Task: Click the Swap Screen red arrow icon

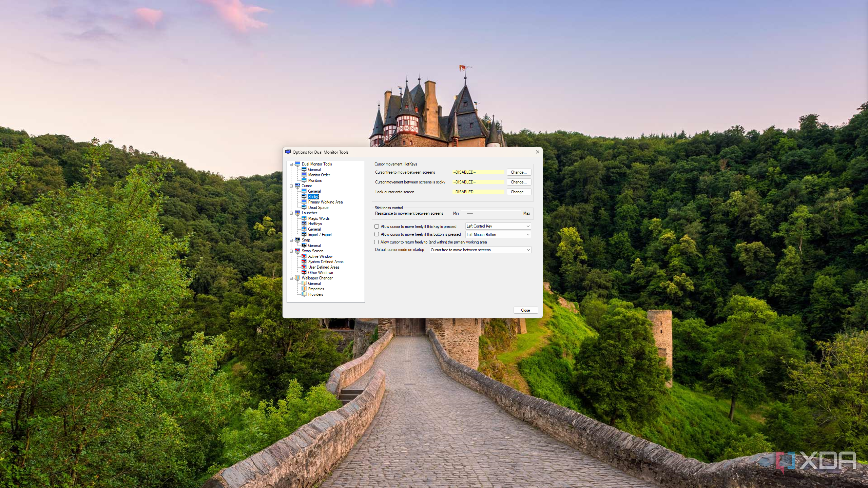Action: coord(297,251)
